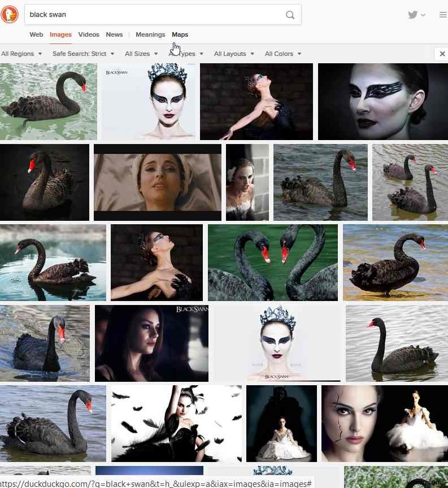448x488 pixels.
Task: Expand the arrow next to Twitter icon
Action: click(x=423, y=15)
